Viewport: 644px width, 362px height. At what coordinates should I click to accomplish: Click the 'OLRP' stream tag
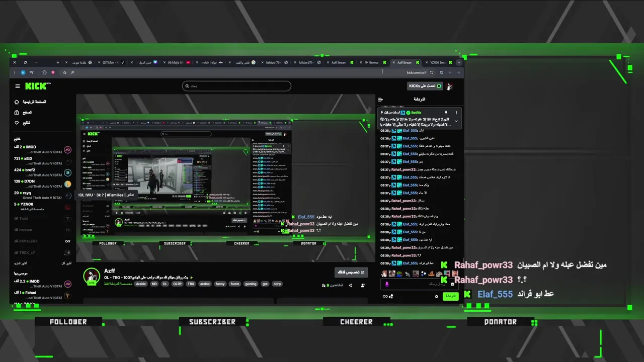click(x=177, y=284)
